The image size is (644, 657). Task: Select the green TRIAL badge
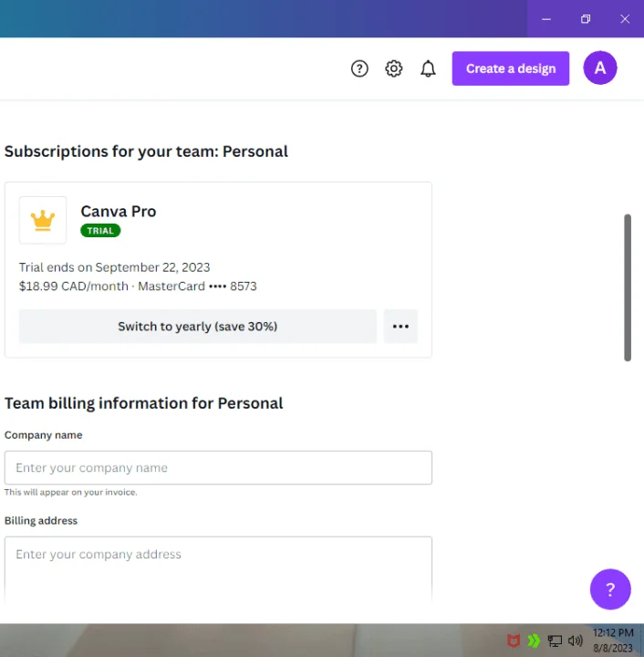pyautogui.click(x=100, y=231)
